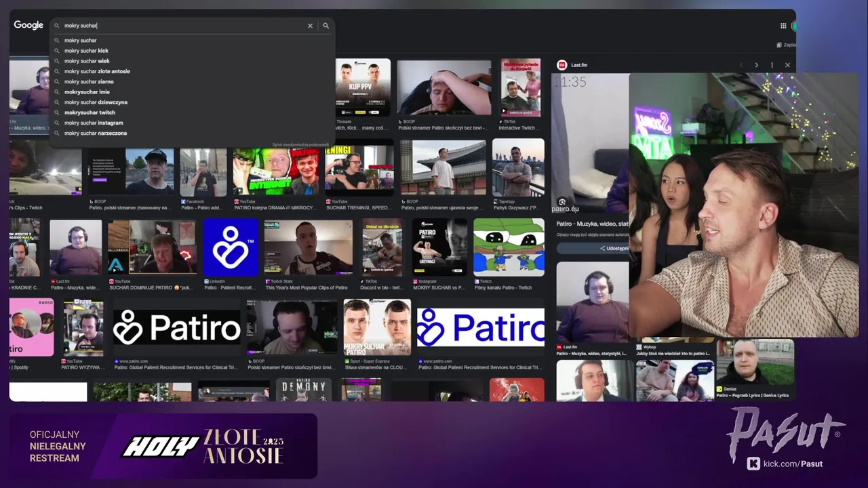Click 'www.patiro.com' source under black logo
Image resolution: width=868 pixels, height=488 pixels.
[134, 361]
